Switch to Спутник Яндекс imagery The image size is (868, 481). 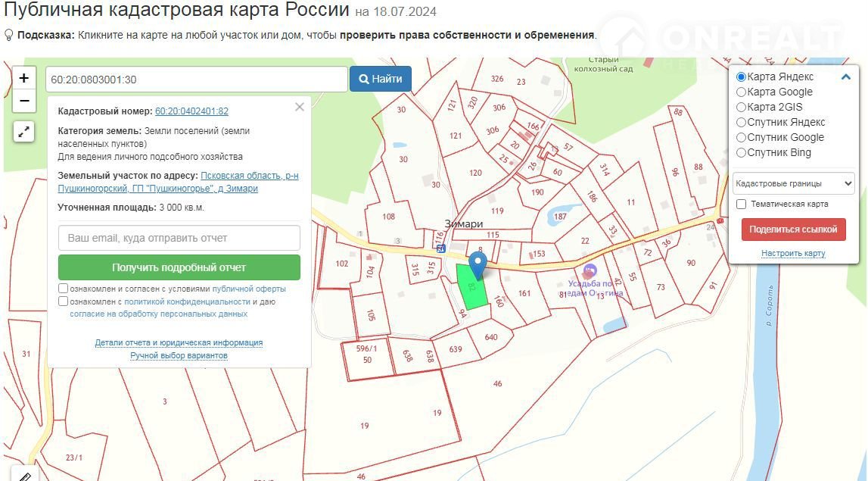742,122
